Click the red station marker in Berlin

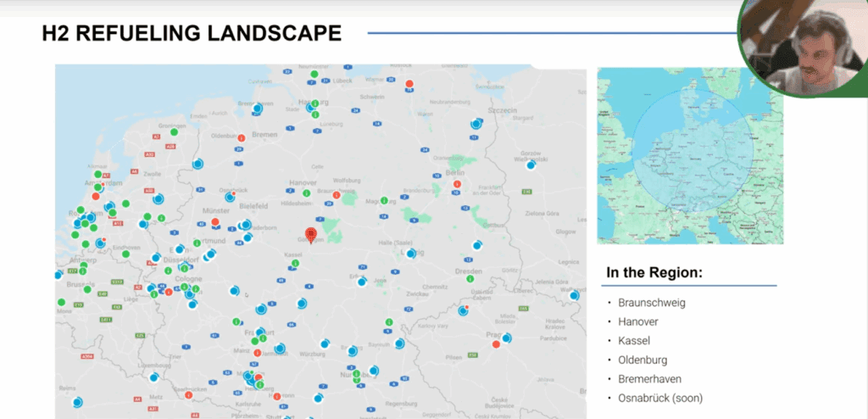[x=458, y=184]
